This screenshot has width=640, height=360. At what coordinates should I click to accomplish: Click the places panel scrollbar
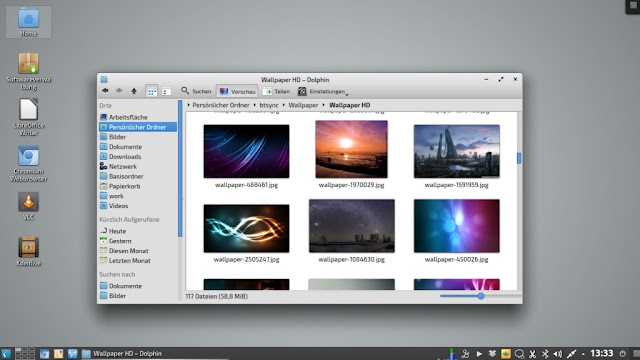pyautogui.click(x=180, y=168)
